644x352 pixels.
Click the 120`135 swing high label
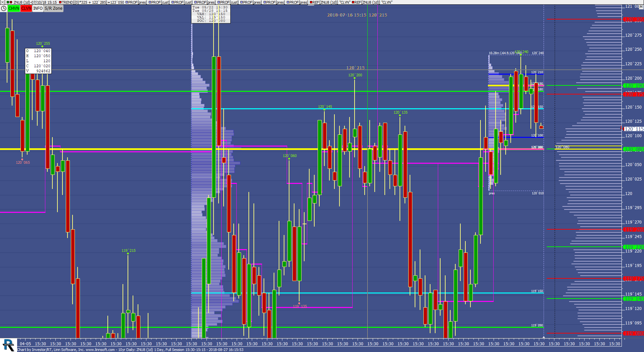coord(401,112)
